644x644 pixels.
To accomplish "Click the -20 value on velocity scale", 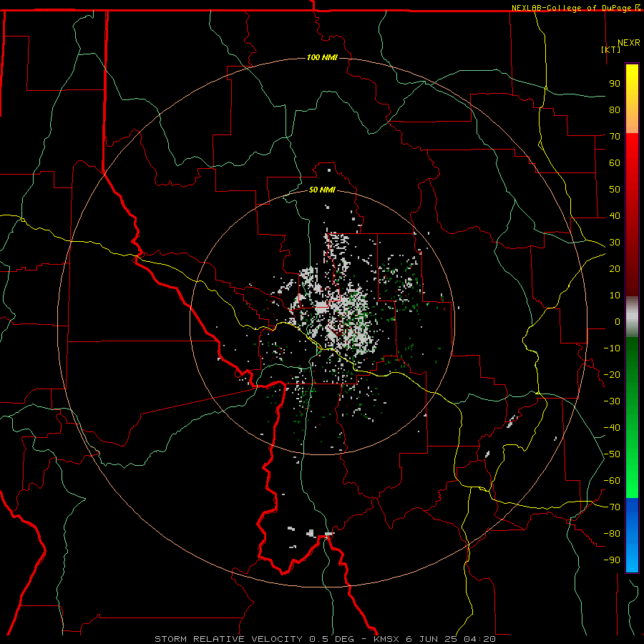I will coord(612,374).
